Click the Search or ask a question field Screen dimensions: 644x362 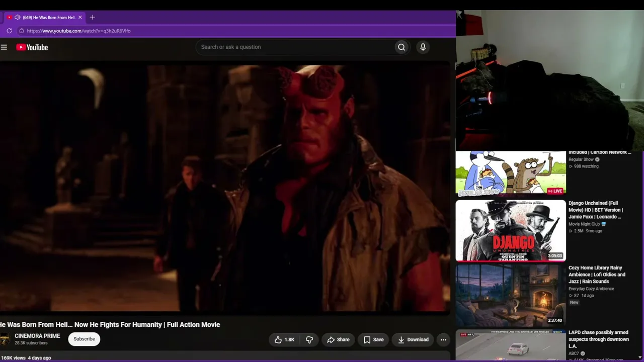pos(295,47)
